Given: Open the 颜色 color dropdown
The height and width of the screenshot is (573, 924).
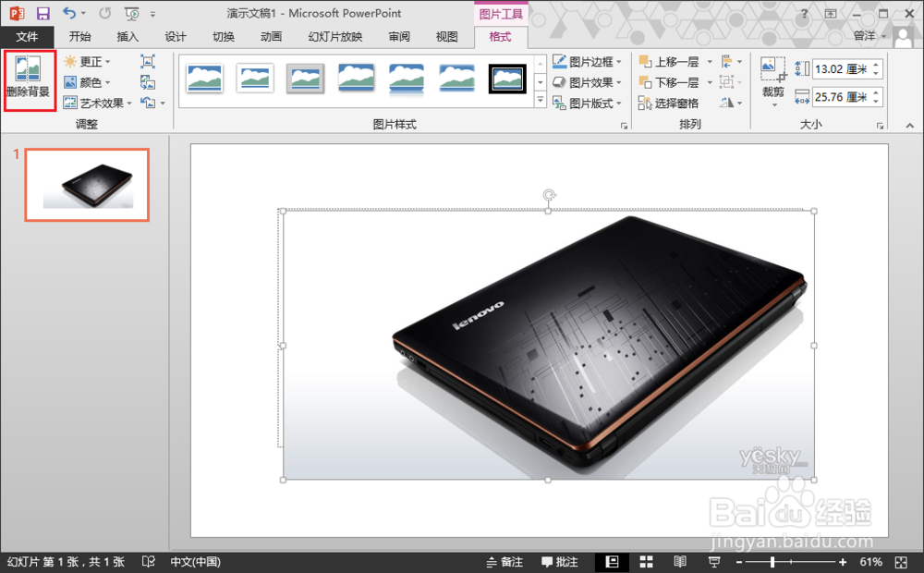Looking at the screenshot, I should tap(87, 82).
